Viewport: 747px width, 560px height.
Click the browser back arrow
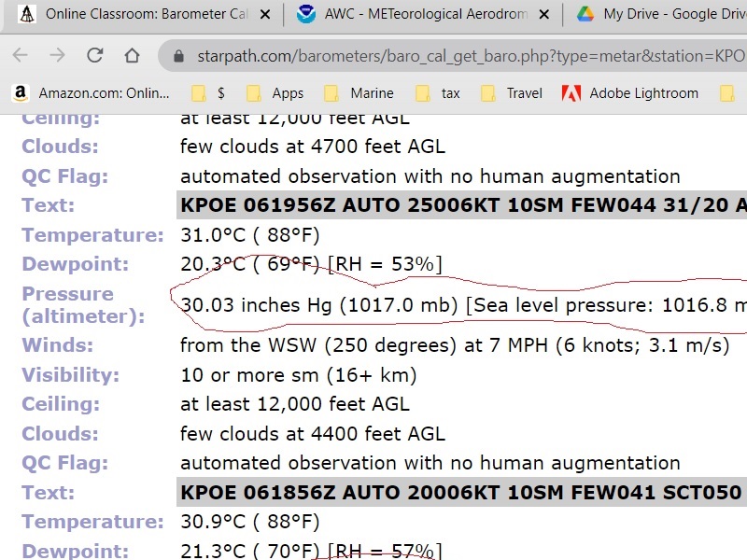(20, 55)
